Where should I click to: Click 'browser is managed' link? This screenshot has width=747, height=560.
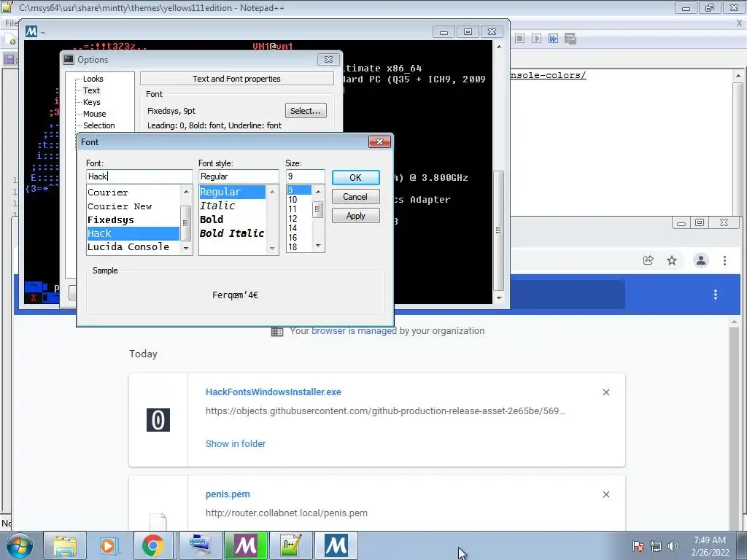tap(354, 330)
